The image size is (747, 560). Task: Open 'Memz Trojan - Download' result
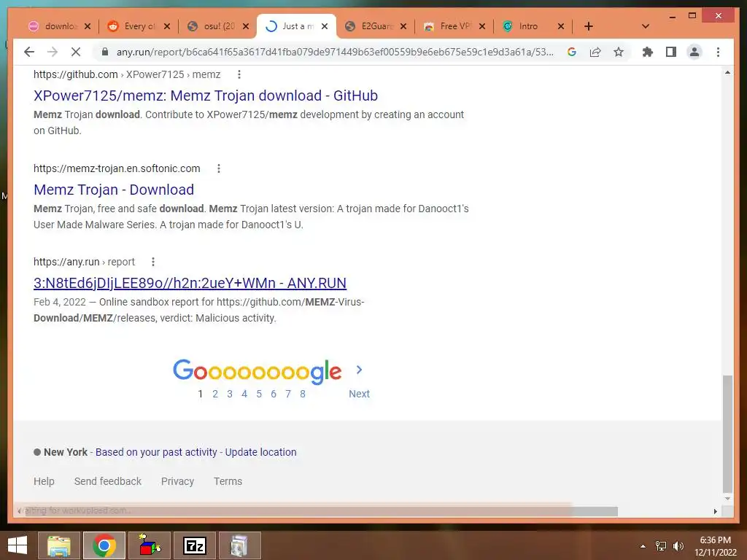113,190
